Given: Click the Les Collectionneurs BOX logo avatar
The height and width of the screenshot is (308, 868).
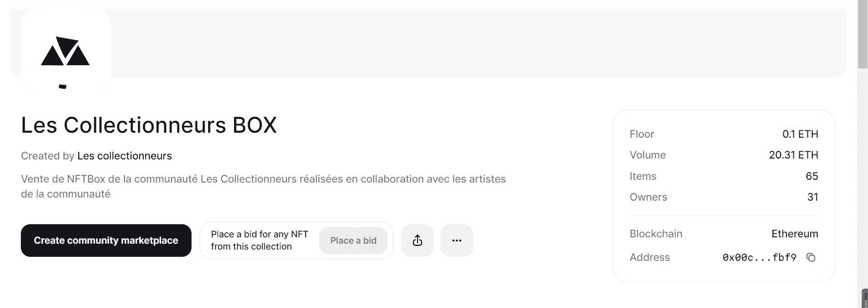Looking at the screenshot, I should pyautogui.click(x=65, y=50).
